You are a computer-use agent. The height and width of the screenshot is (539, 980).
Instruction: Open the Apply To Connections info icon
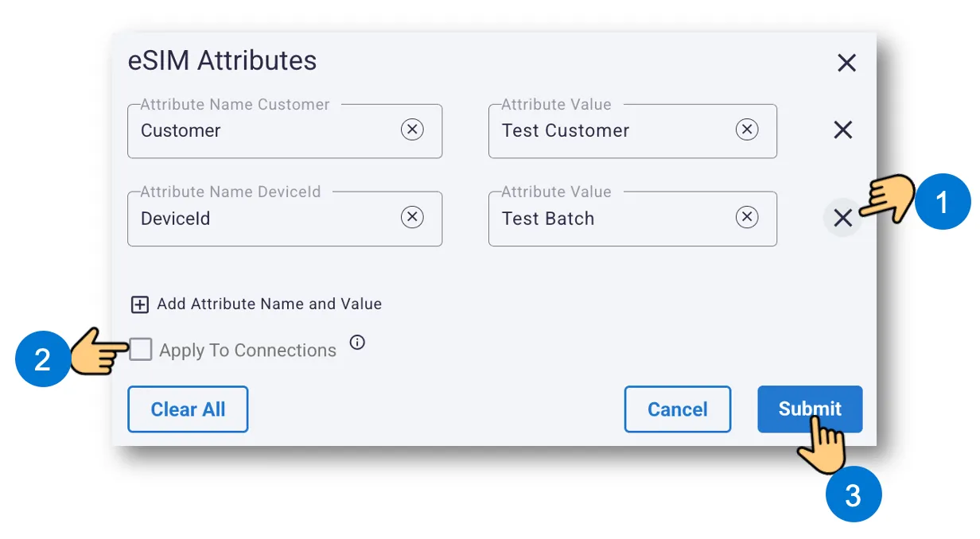pyautogui.click(x=358, y=343)
